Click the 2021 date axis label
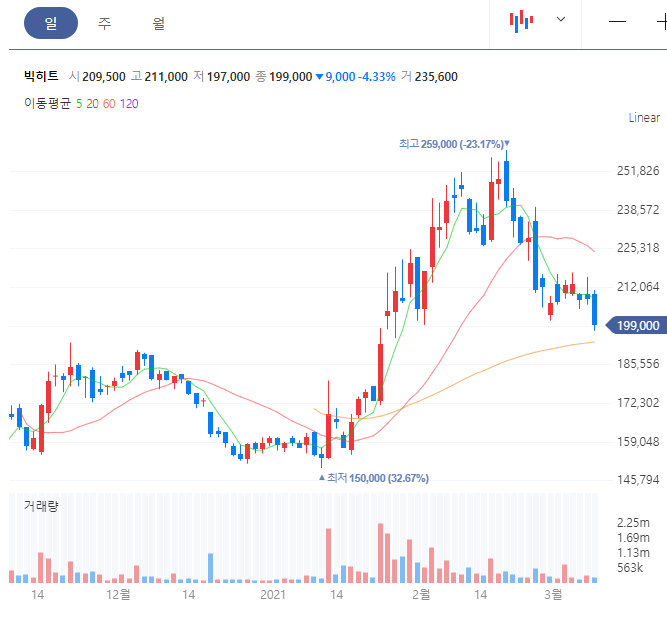The image size is (667, 617). (x=273, y=594)
